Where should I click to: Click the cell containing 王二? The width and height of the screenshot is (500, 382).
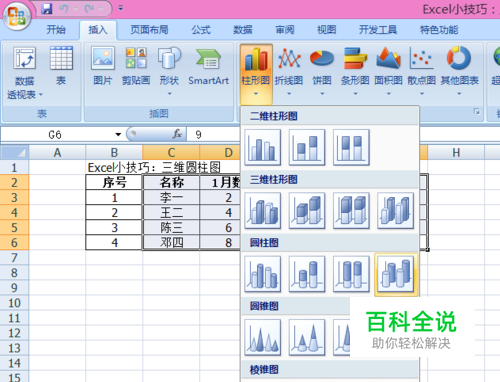point(171,213)
